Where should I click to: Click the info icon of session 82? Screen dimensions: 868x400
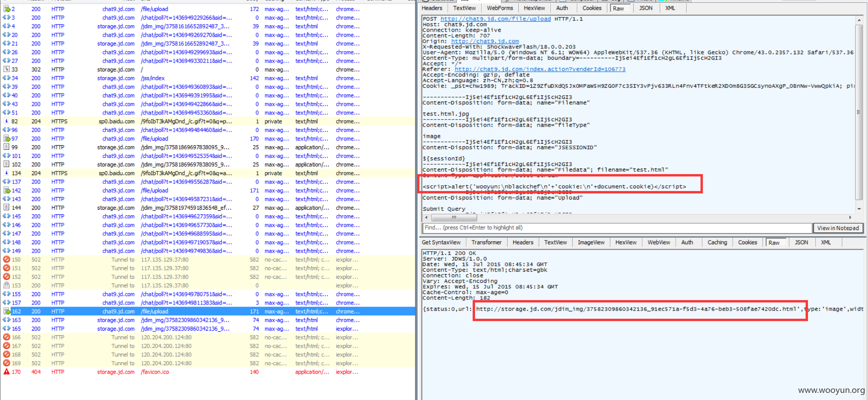[x=6, y=121]
